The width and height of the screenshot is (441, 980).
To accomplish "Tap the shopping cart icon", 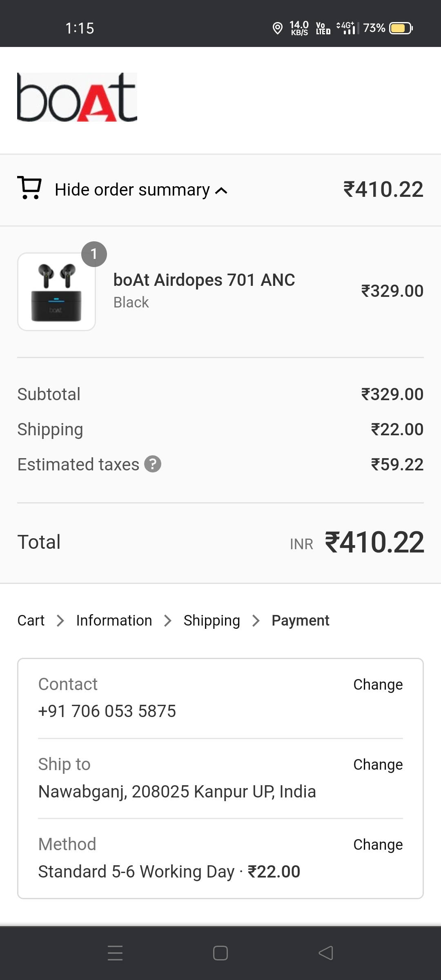I will point(29,188).
